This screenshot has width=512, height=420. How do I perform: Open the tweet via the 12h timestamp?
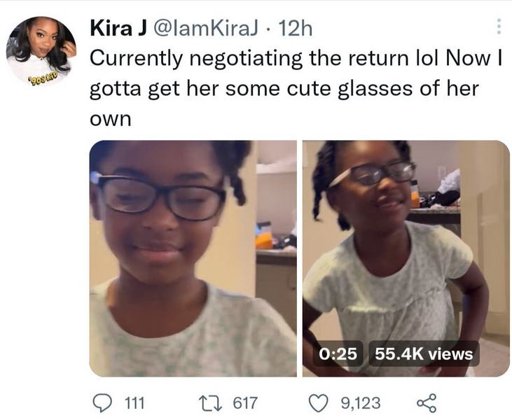[295, 28]
